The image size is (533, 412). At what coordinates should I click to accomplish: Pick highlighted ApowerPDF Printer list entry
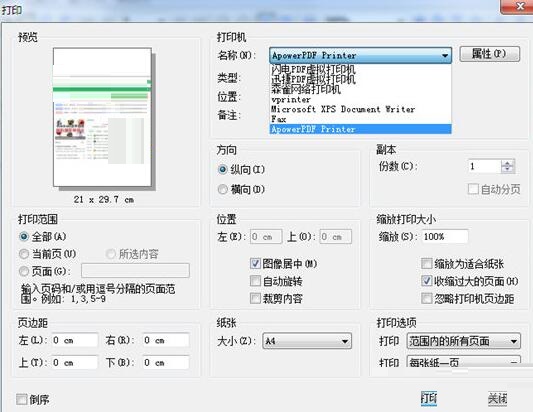pos(360,129)
